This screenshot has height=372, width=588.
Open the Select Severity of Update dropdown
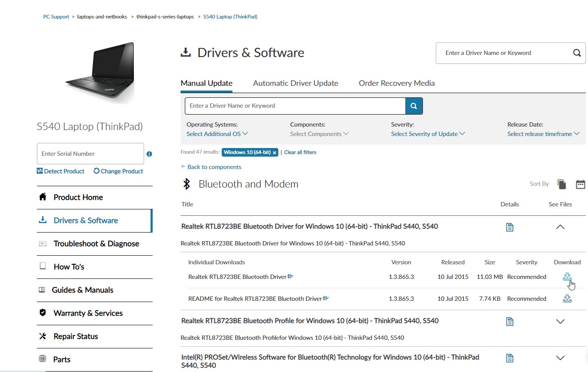427,133
